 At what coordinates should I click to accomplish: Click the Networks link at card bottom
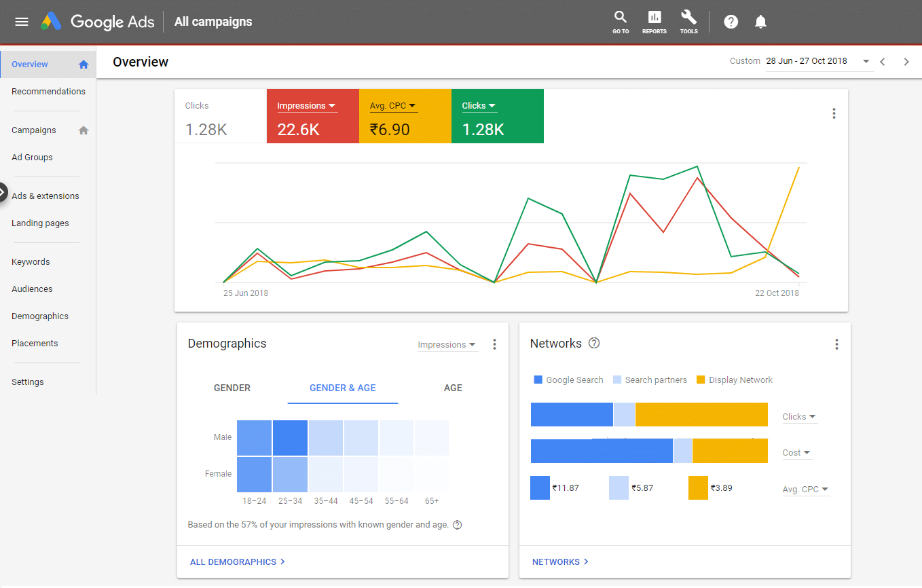tap(560, 562)
